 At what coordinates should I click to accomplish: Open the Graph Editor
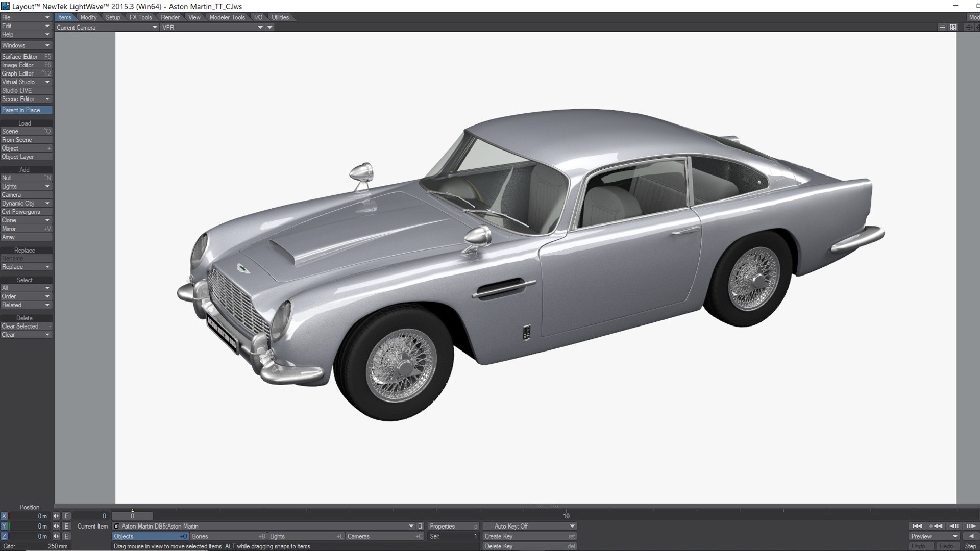(26, 73)
